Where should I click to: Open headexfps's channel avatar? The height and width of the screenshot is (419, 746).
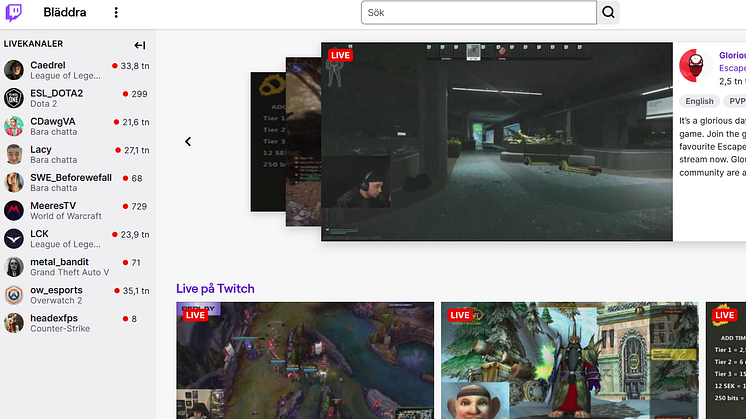click(14, 322)
